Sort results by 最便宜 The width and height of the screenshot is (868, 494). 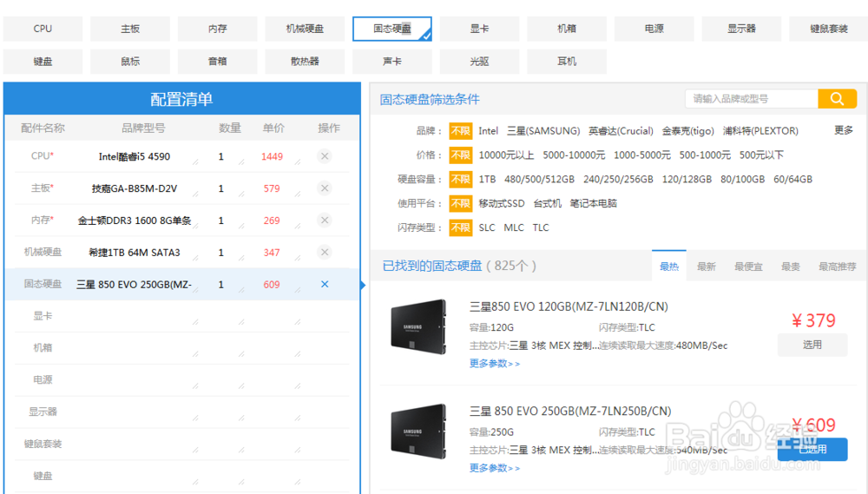pyautogui.click(x=748, y=267)
